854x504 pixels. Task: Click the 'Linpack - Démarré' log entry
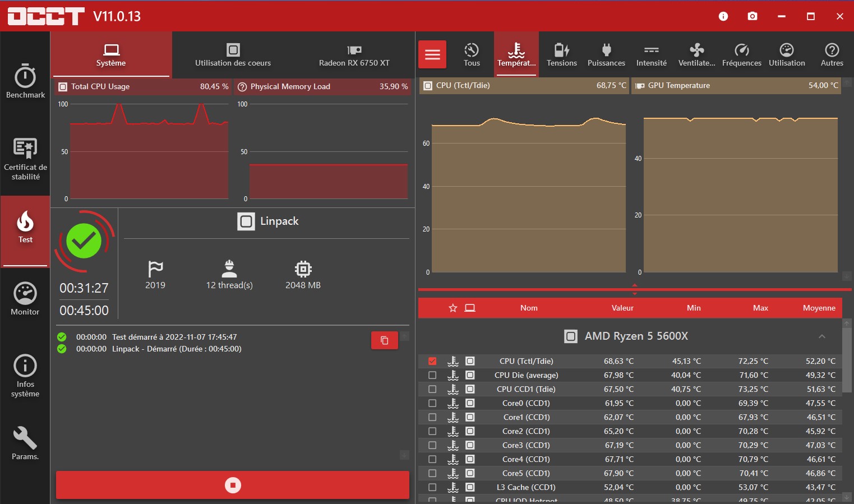177,349
